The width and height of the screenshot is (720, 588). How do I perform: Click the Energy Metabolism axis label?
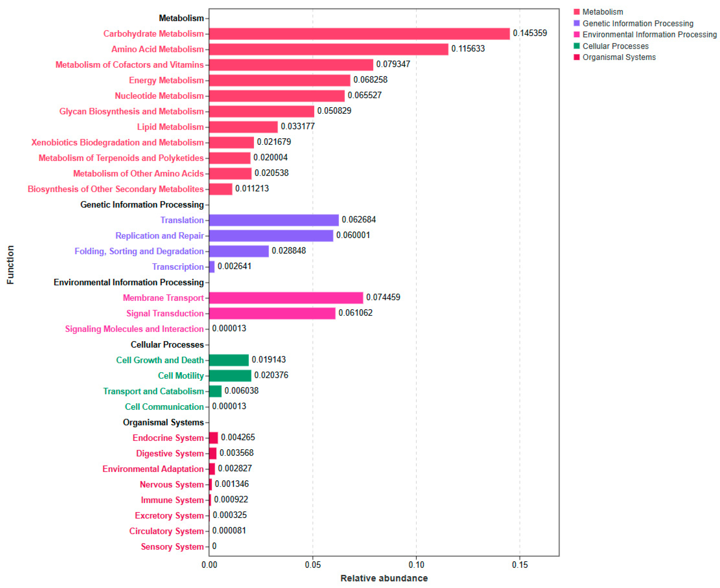[166, 81]
